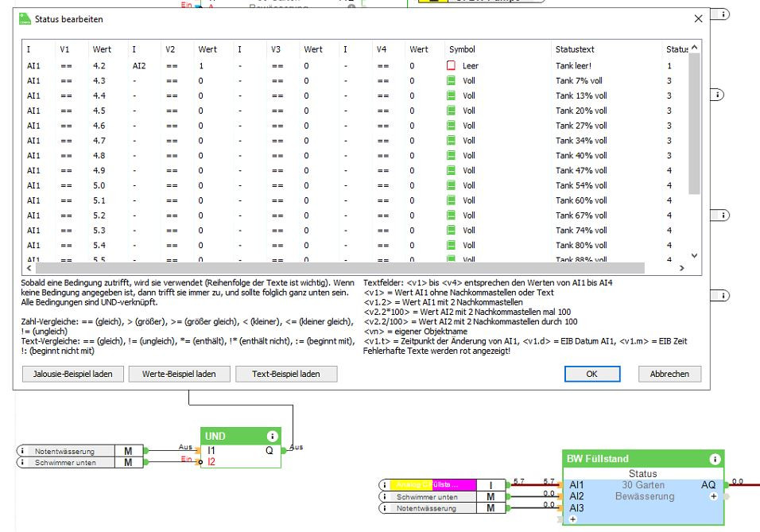Click Wert 4.7 cell
The image size is (760, 532).
click(x=99, y=141)
